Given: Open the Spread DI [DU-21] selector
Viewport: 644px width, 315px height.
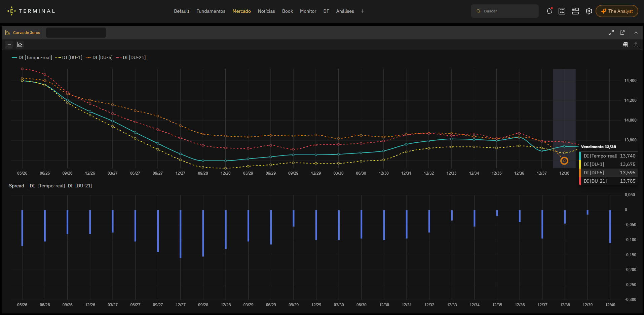Looking at the screenshot, I should coord(80,186).
